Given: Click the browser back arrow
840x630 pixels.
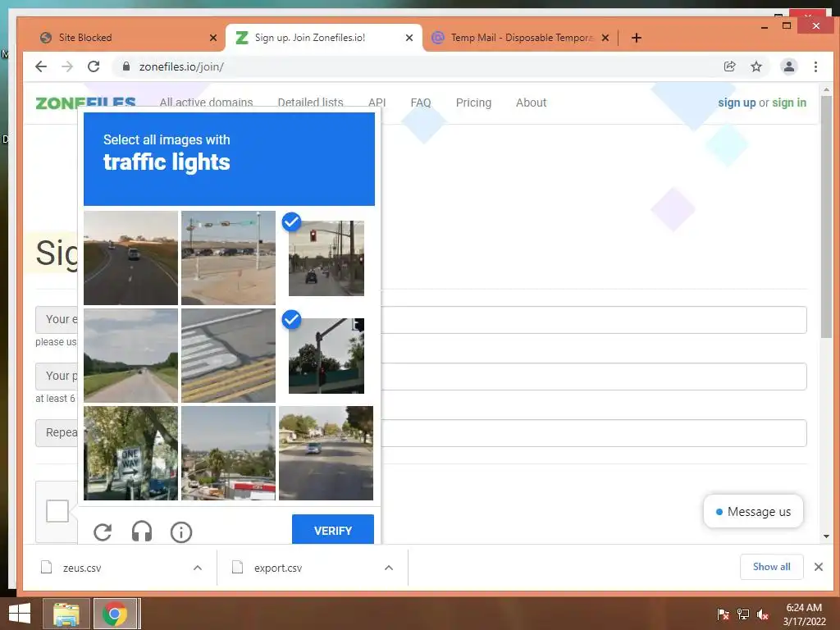Looking at the screenshot, I should [41, 66].
